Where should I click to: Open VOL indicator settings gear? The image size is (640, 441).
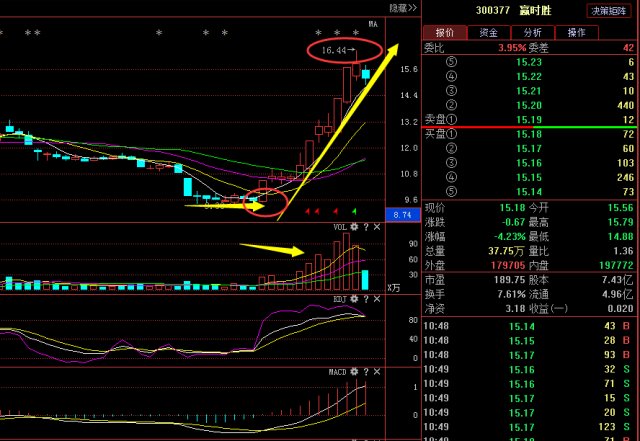(x=353, y=228)
